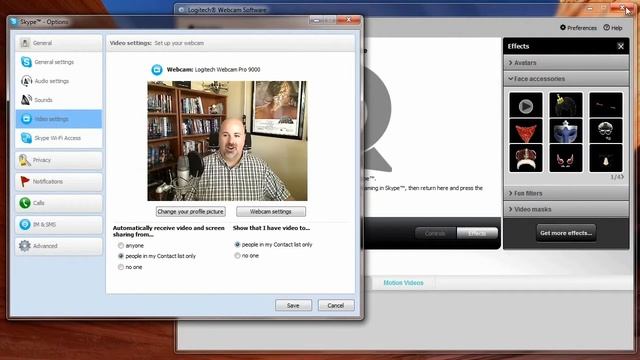640x360 pixels.
Task: Apply the red bandana accessory
Action: (x=526, y=131)
